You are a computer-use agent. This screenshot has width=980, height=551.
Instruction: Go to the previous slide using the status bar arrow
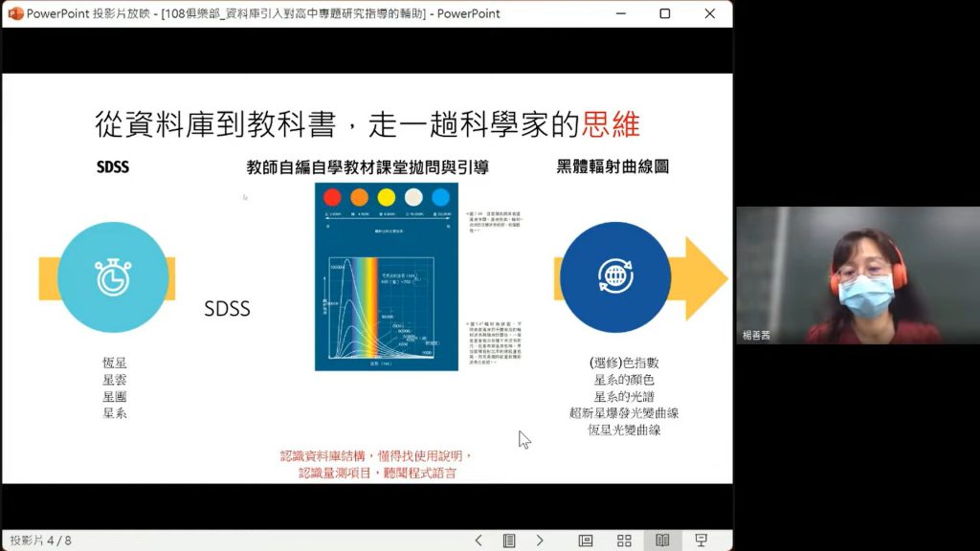(479, 540)
